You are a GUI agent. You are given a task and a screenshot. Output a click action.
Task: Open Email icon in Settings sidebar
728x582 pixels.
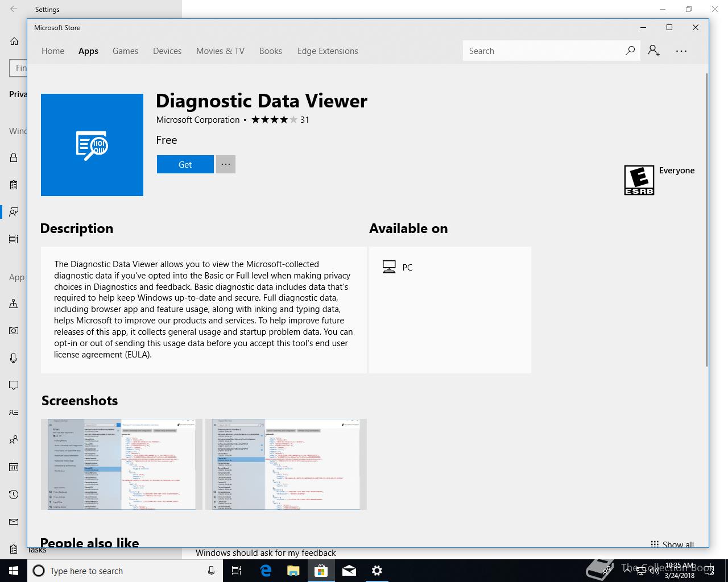(x=14, y=522)
